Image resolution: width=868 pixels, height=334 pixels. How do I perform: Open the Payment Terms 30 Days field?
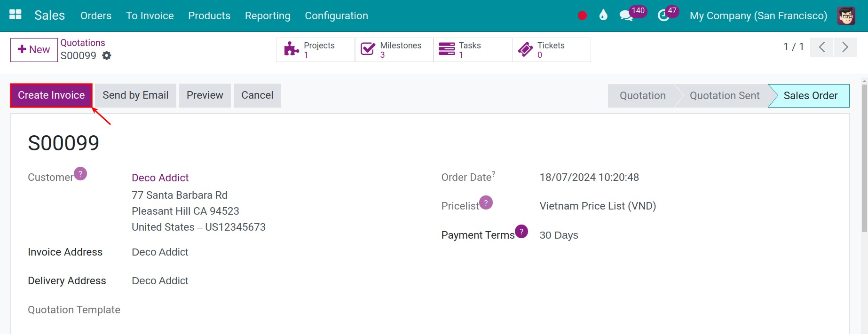(x=559, y=235)
